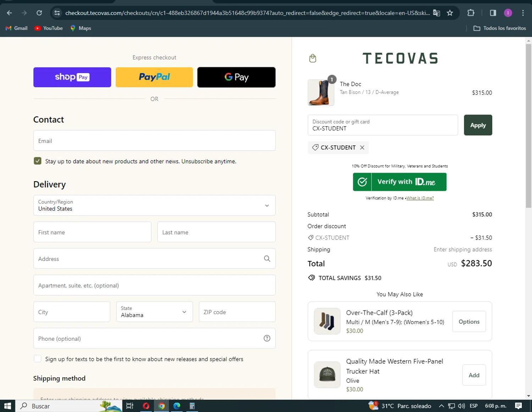The width and height of the screenshot is (532, 412).
Task: Click the Tecovas logo
Action: [x=400, y=58]
